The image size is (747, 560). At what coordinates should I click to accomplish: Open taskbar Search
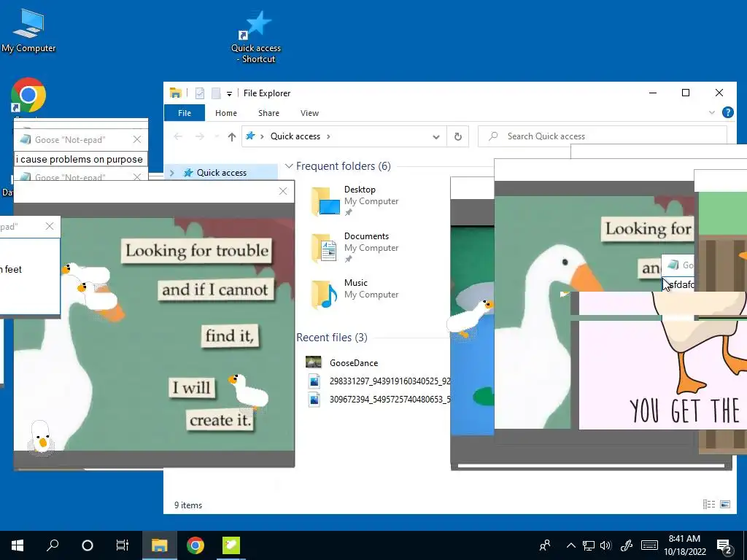tap(53, 545)
